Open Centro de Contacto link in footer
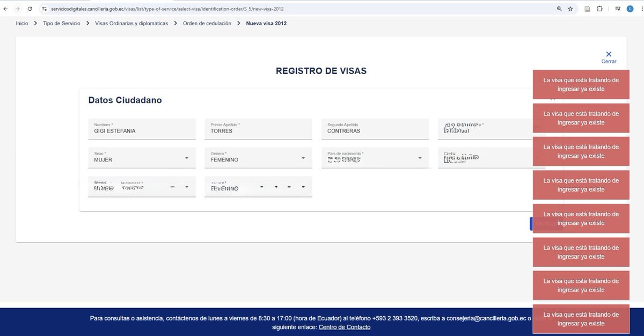Screen dimensions: 644x336 [345, 327]
